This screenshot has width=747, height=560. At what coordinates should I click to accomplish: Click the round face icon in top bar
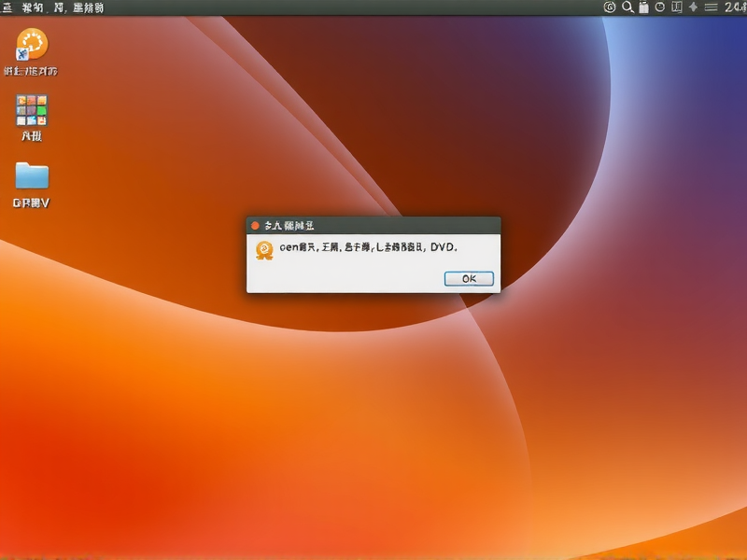pyautogui.click(x=660, y=7)
